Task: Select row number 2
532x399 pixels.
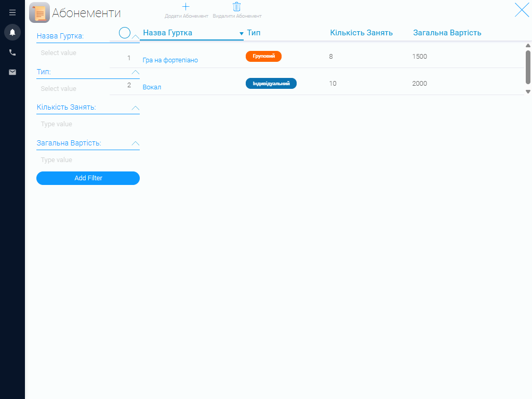Action: click(x=129, y=85)
